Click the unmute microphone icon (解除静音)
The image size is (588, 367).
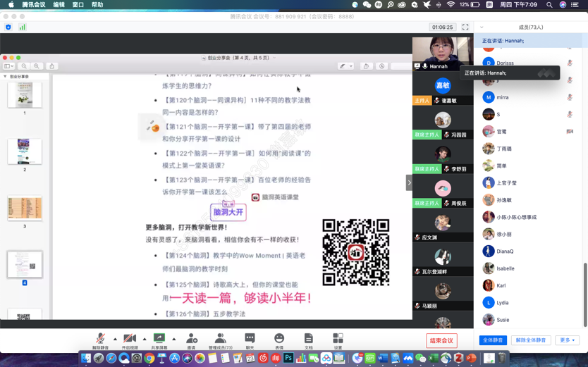[101, 340]
